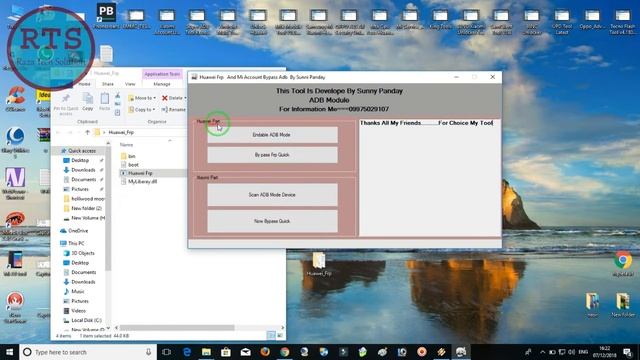Click inside the tool's log text area
640x360 pixels.
pos(430,178)
